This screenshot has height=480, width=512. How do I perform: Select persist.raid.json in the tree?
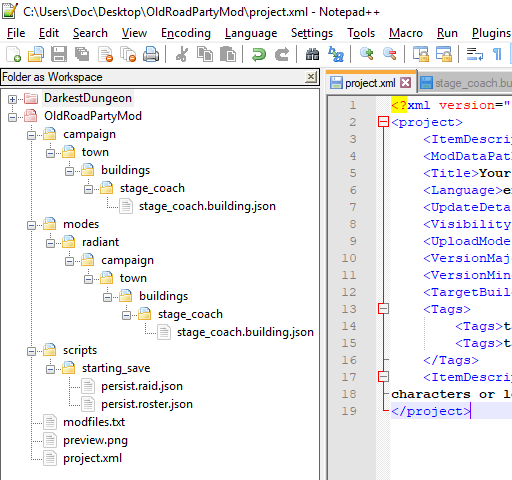pyautogui.click(x=142, y=386)
